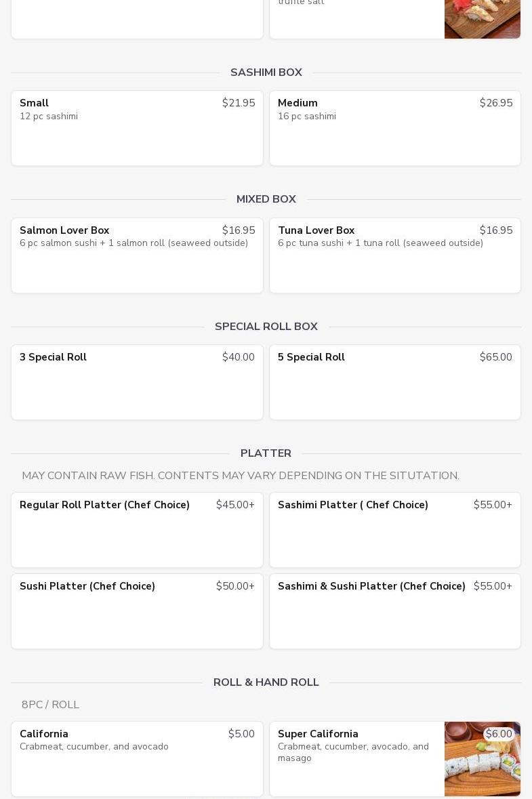The height and width of the screenshot is (799, 532).
Task: Open Sashimi Platter (Chef Choice) item
Action: (395, 530)
